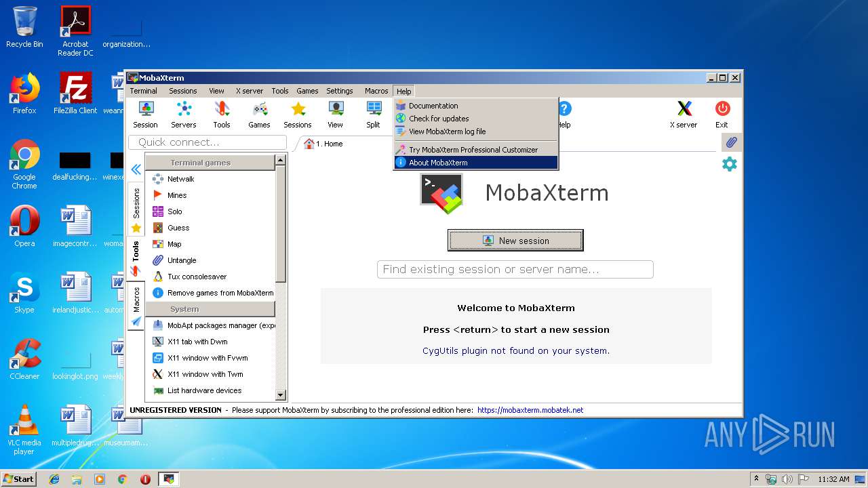Viewport: 868px width, 488px height.
Task: Click the Split toolbar icon
Action: (374, 115)
